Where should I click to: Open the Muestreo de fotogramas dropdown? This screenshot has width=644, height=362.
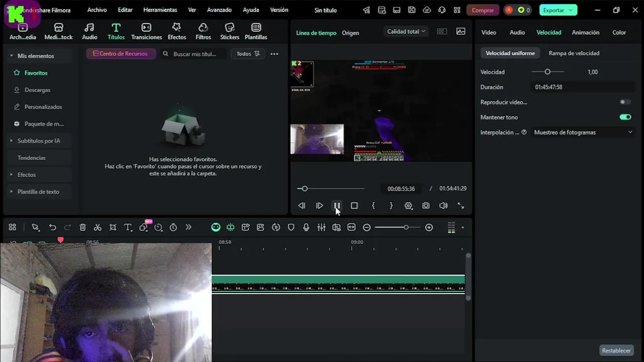click(x=583, y=132)
